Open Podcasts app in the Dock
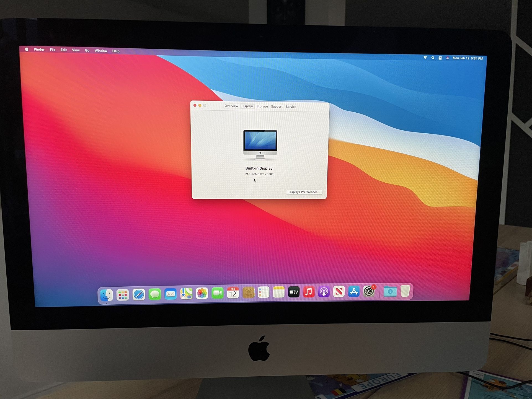The image size is (532, 399). tap(324, 291)
